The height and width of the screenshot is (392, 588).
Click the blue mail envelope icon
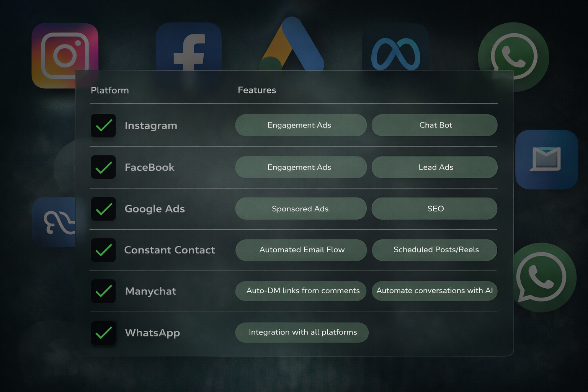[x=547, y=159]
